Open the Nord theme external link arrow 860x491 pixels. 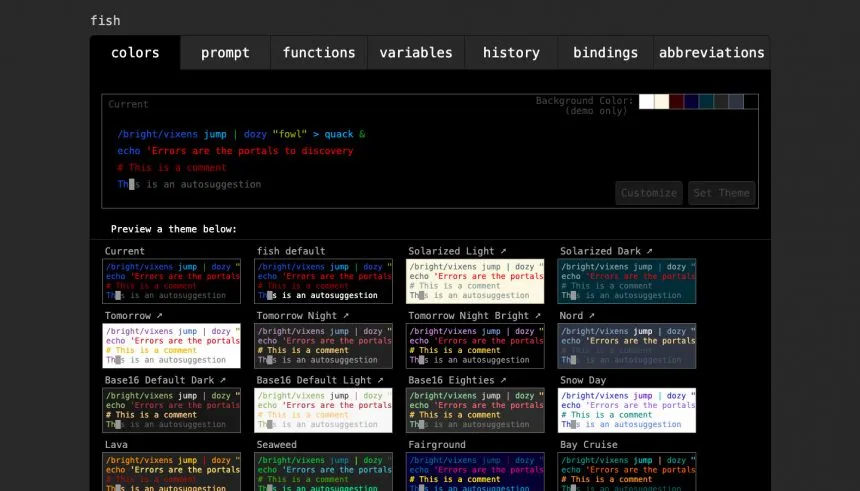591,316
